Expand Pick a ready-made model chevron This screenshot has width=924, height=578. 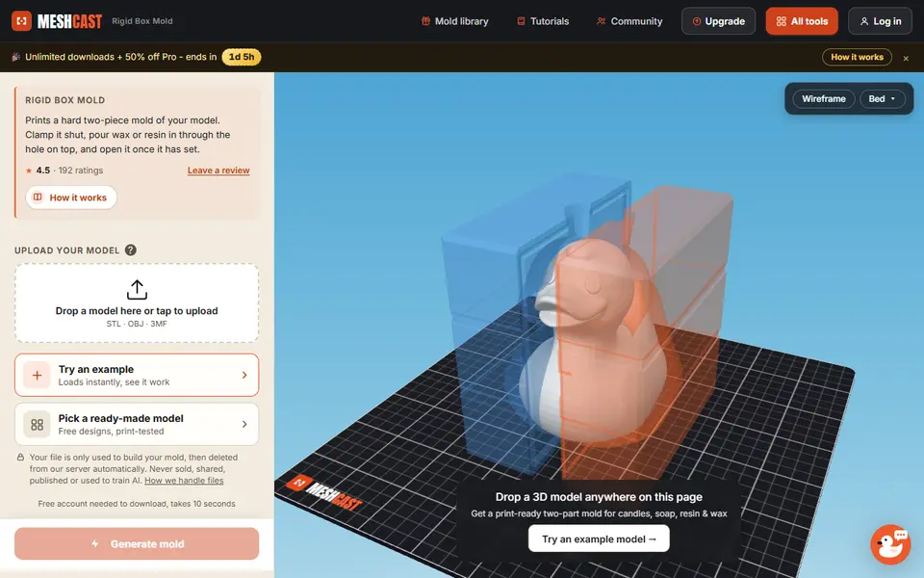click(244, 424)
